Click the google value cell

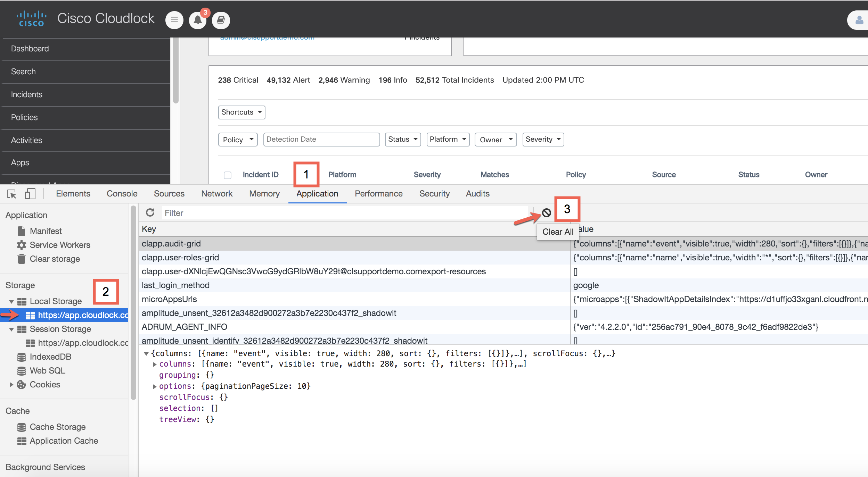click(719, 285)
